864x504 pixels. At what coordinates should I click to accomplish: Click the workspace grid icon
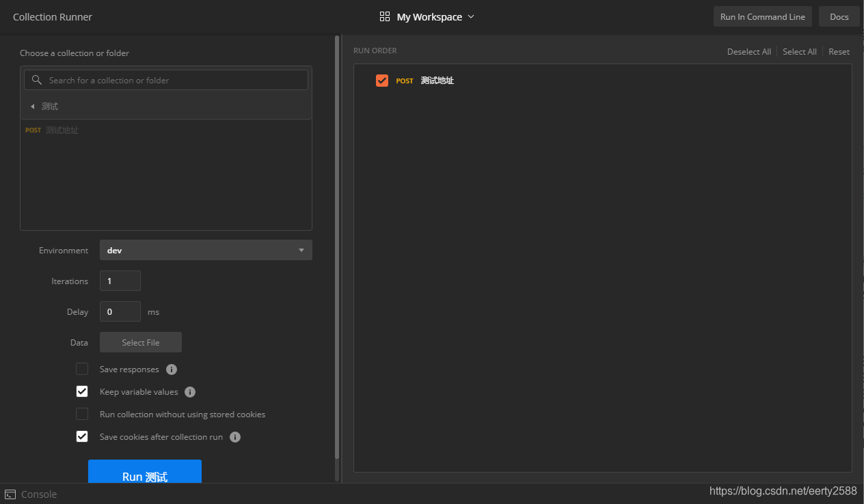coord(385,16)
